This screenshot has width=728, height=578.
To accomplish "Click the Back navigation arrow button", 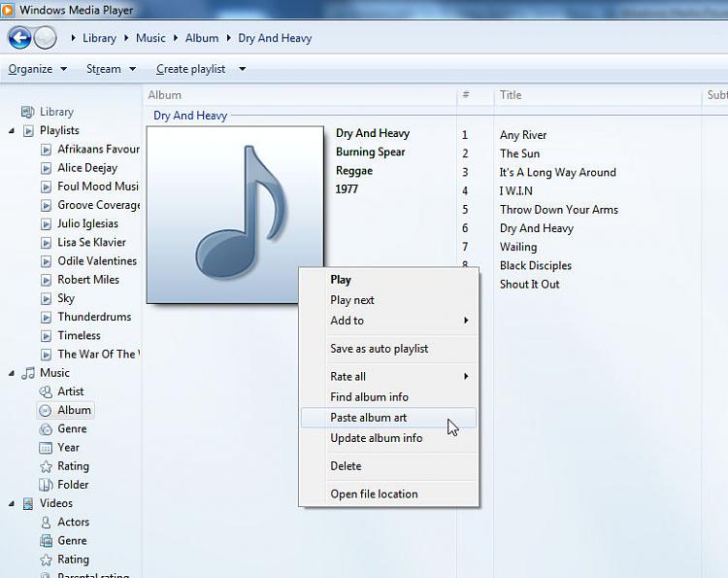I will [x=19, y=38].
